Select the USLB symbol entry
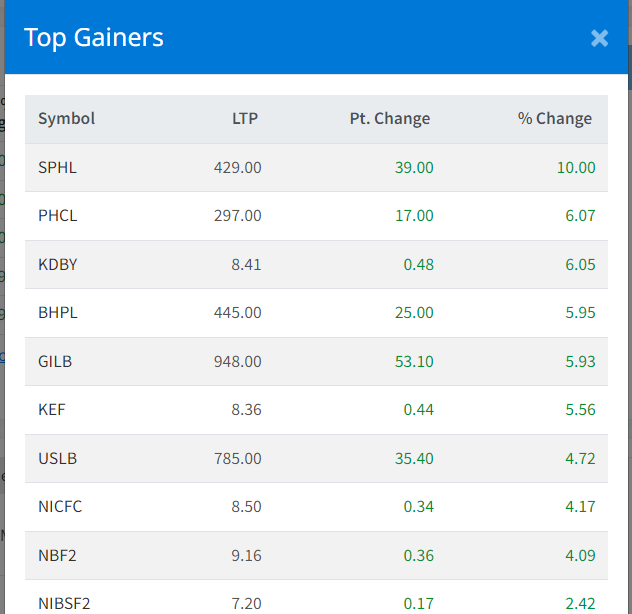Screen dimensions: 632x614 tap(57, 458)
